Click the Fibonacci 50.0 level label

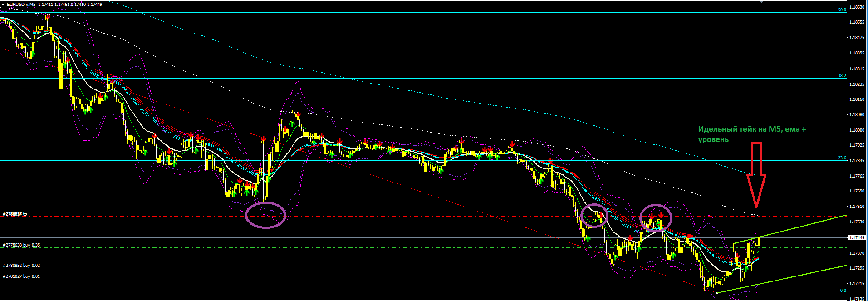click(x=842, y=10)
